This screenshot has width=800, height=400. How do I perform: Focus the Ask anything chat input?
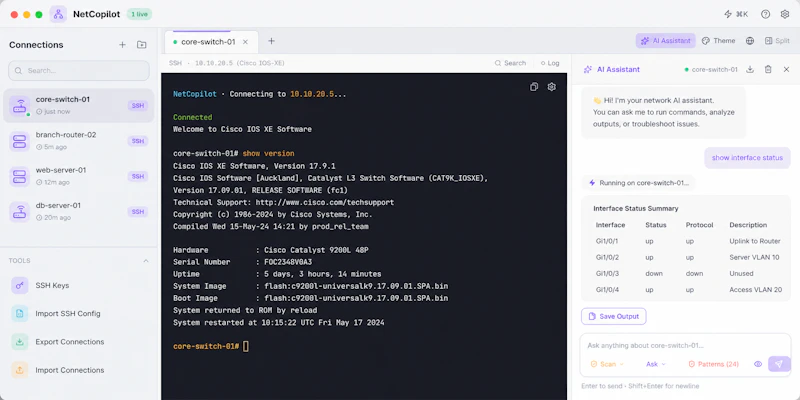click(x=685, y=345)
